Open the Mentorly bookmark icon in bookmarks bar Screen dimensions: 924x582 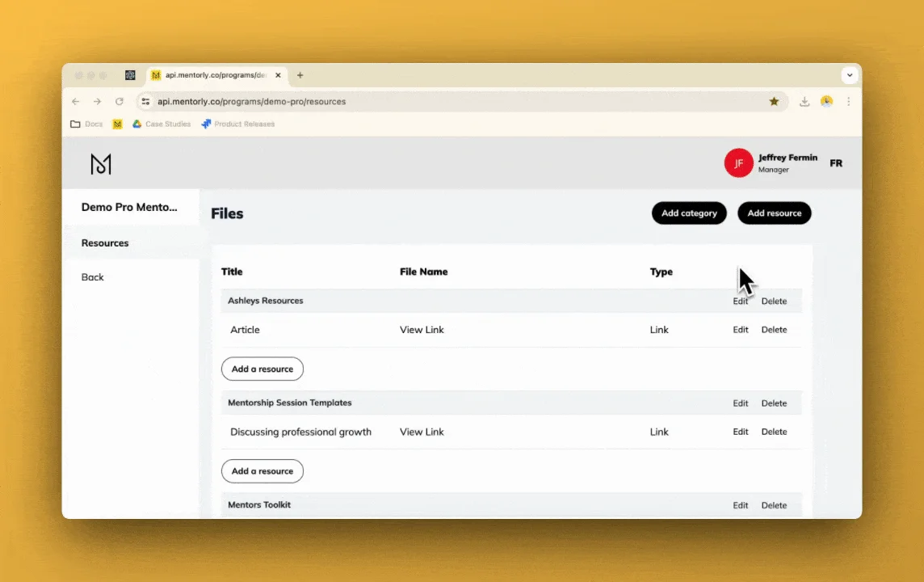click(x=117, y=124)
